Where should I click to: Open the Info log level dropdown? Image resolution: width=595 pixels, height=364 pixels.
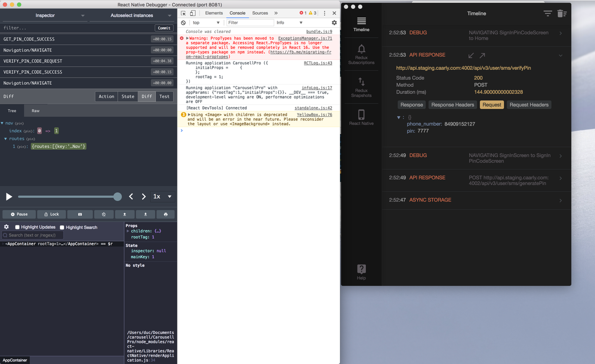(x=290, y=23)
